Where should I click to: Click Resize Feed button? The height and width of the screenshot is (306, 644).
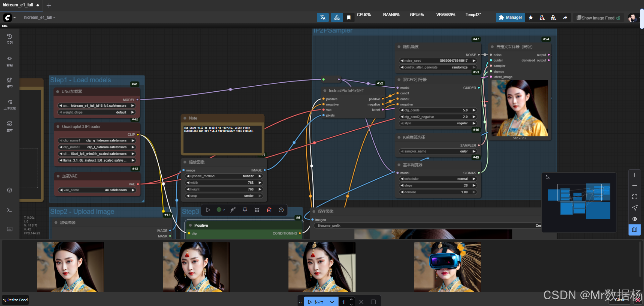click(x=15, y=300)
